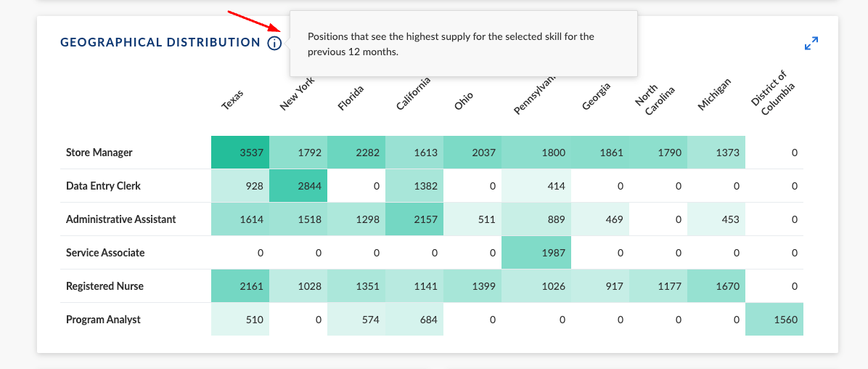Click the 3537 Store Manager Texas cell

[x=240, y=153]
